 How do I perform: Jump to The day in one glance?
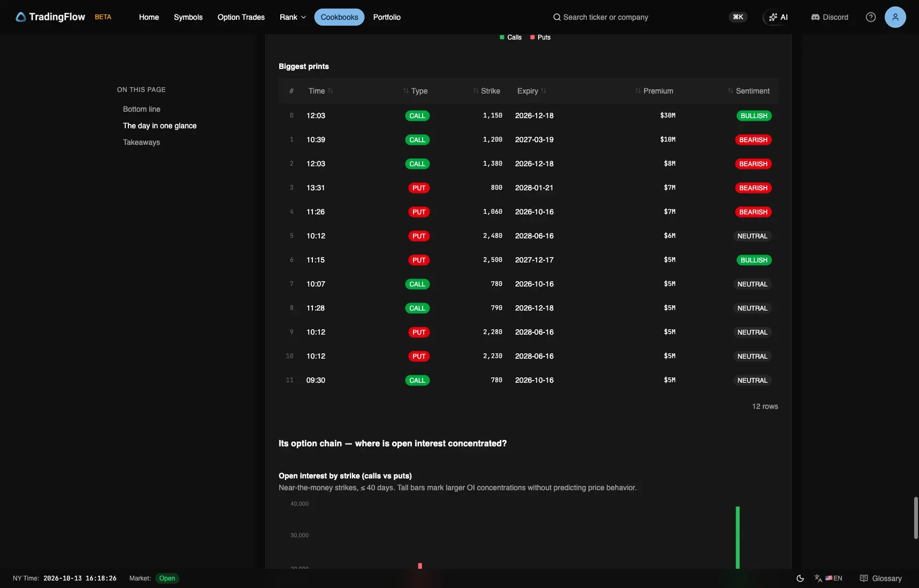point(160,126)
